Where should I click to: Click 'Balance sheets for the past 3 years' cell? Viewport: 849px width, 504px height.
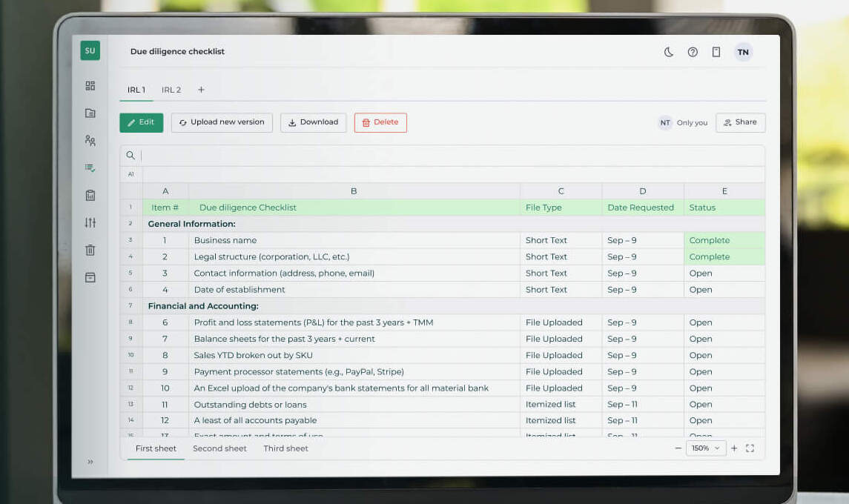[x=354, y=339]
